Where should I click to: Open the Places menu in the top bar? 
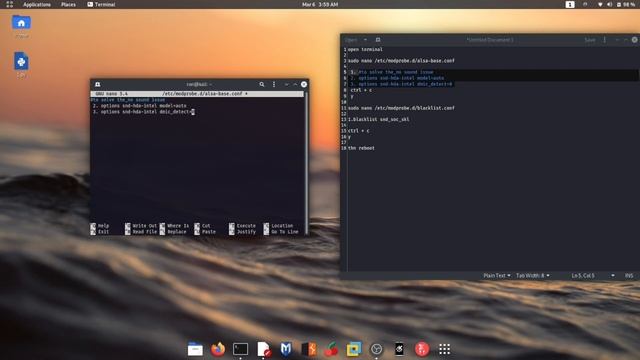68,4
